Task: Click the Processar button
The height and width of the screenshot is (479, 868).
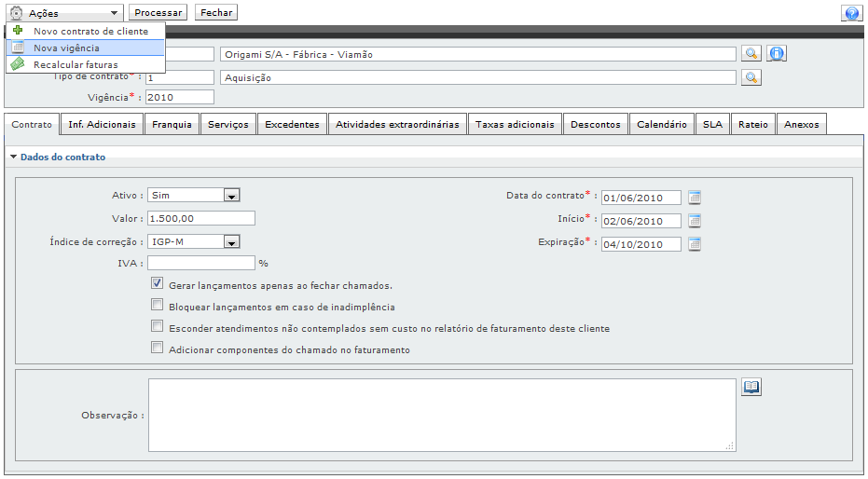Action: (x=158, y=12)
